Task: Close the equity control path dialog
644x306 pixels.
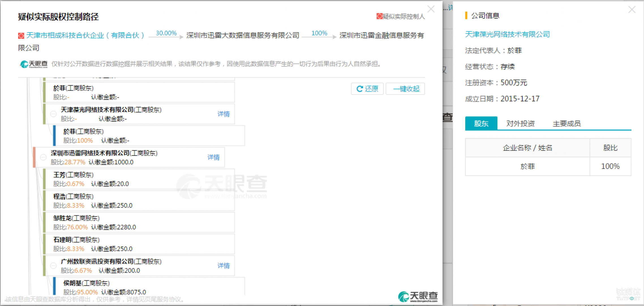Action: [431, 9]
